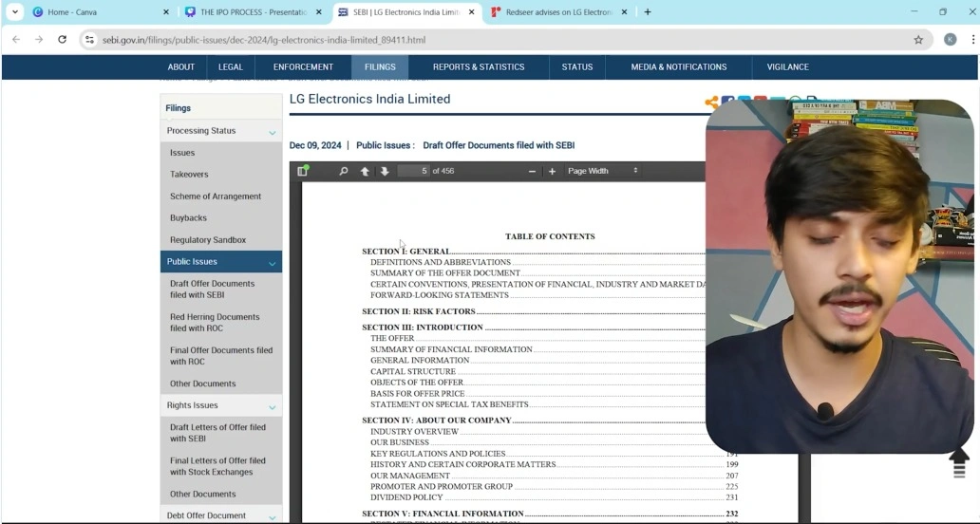Screen dimensions: 980x524
Task: Open Takeovers in the sidebar
Action: [189, 175]
